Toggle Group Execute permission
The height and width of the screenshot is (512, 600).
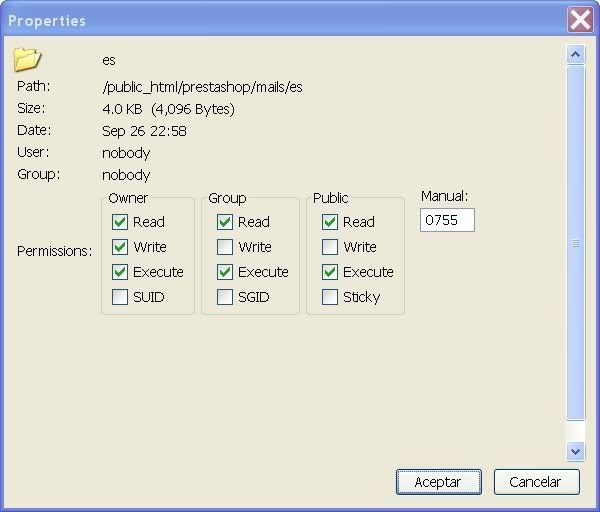click(225, 272)
